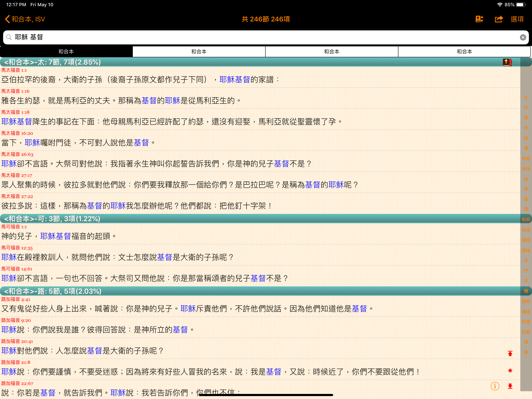Open verse reference 路加福音 20:41
The width and height of the screenshot is (532, 399).
pos(17,341)
